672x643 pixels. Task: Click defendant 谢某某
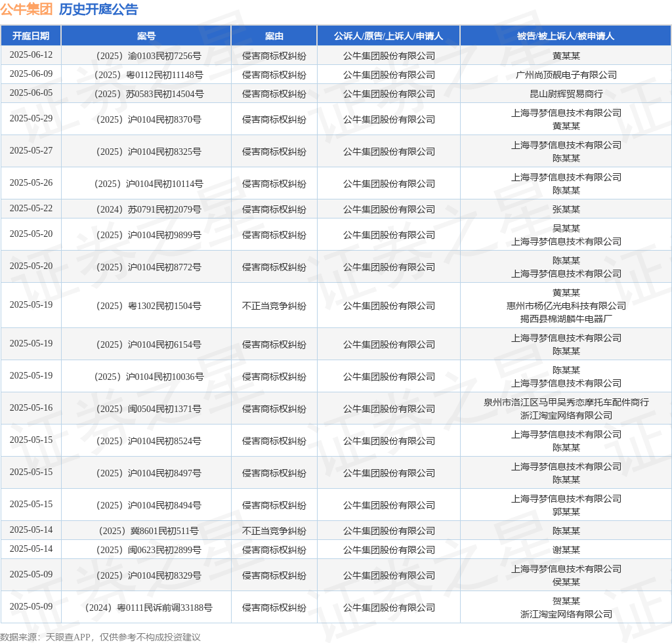[566, 550]
